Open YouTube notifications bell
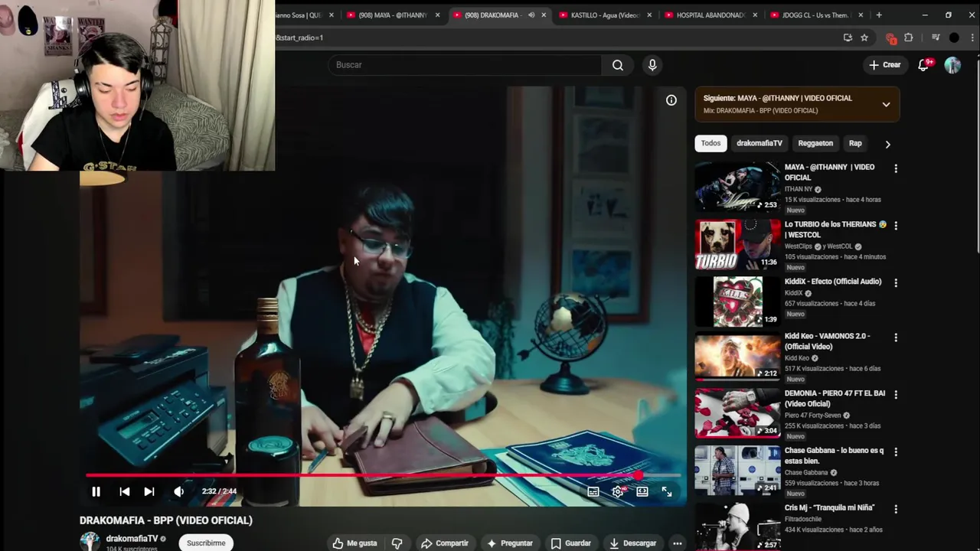 (924, 65)
